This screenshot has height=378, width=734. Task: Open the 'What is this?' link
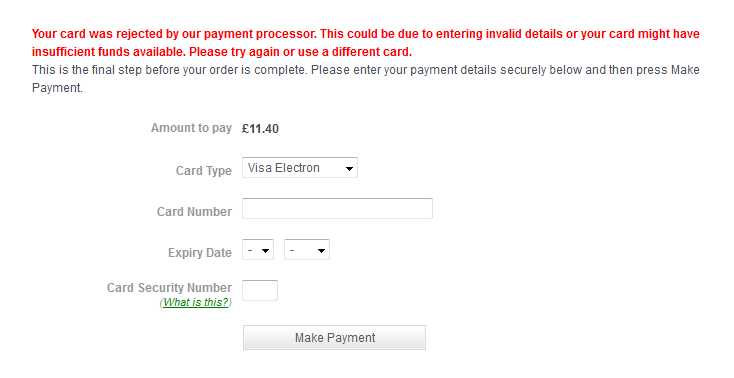pos(196,303)
